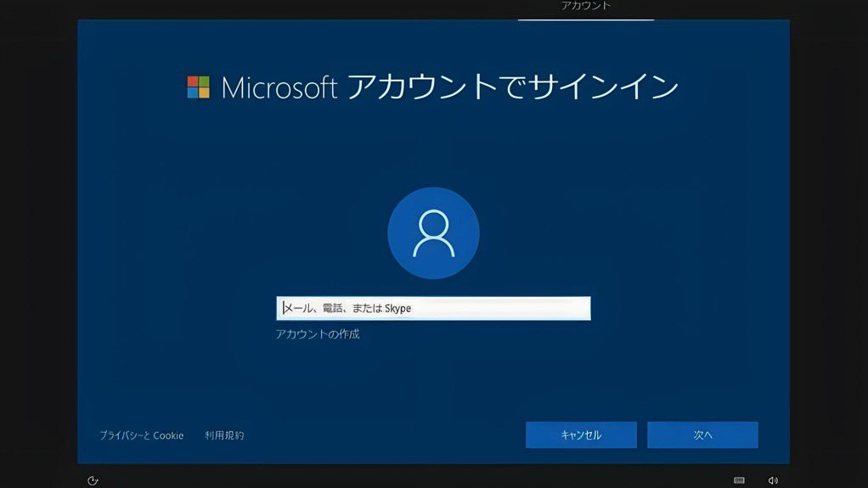
Task: Click the volume speaker icon
Action: click(773, 480)
